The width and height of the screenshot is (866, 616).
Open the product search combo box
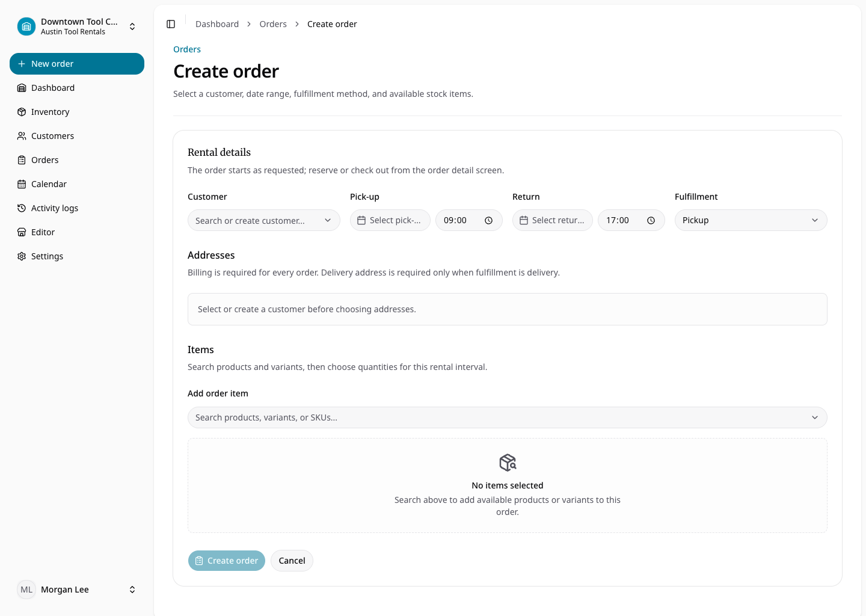coord(508,417)
